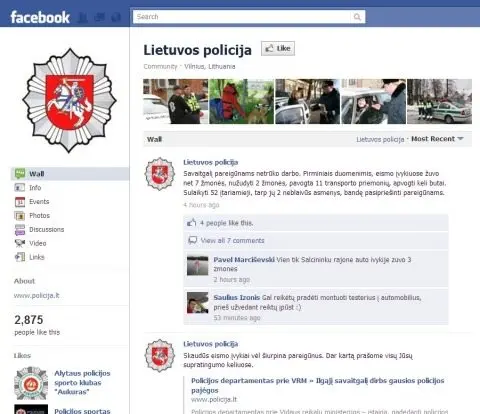The height and width of the screenshot is (414, 480).
Task: Show the 4 people who like this
Action: pos(226,223)
